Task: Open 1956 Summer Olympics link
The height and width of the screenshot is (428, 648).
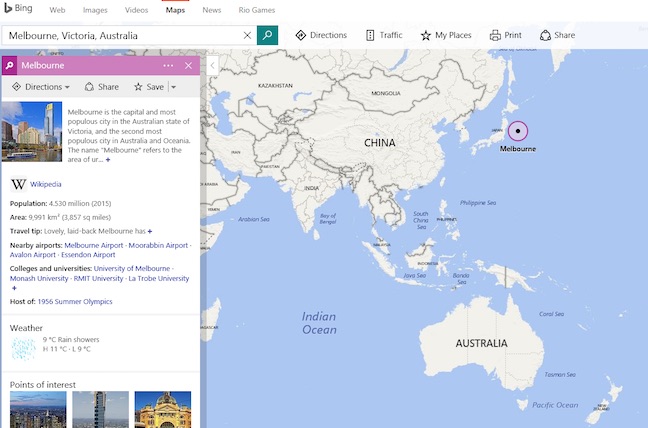Action: (75, 302)
